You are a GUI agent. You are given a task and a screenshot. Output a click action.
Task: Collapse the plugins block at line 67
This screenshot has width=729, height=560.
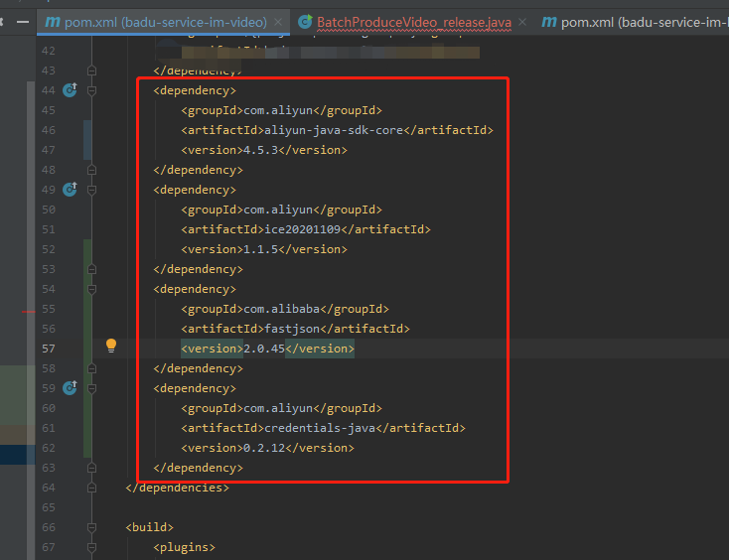pos(91,547)
